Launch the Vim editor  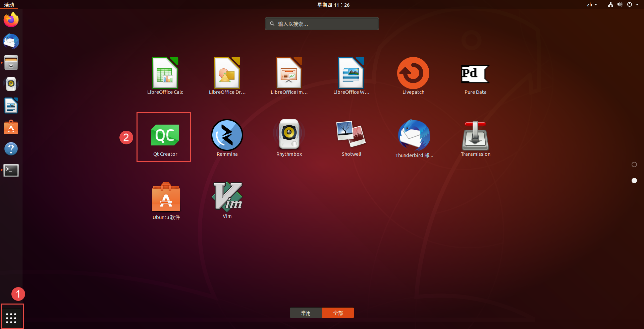coord(227,200)
